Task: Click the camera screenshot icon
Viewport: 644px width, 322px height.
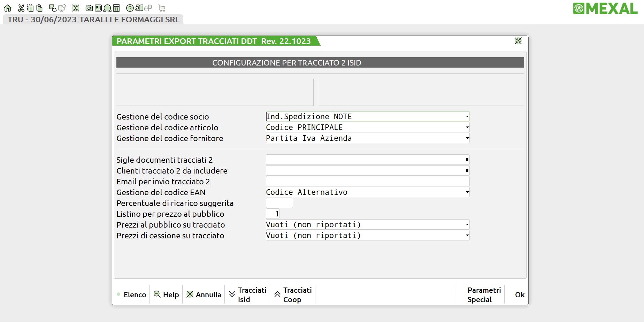Action: point(89,8)
